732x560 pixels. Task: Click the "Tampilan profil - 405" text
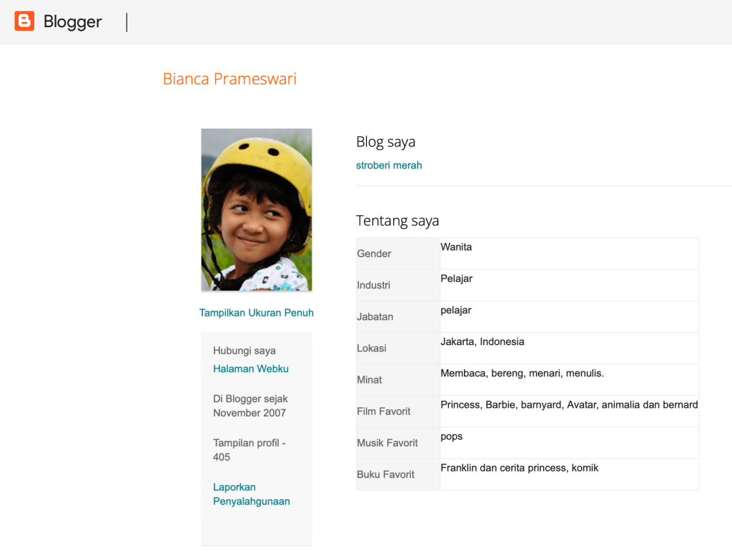click(x=249, y=450)
